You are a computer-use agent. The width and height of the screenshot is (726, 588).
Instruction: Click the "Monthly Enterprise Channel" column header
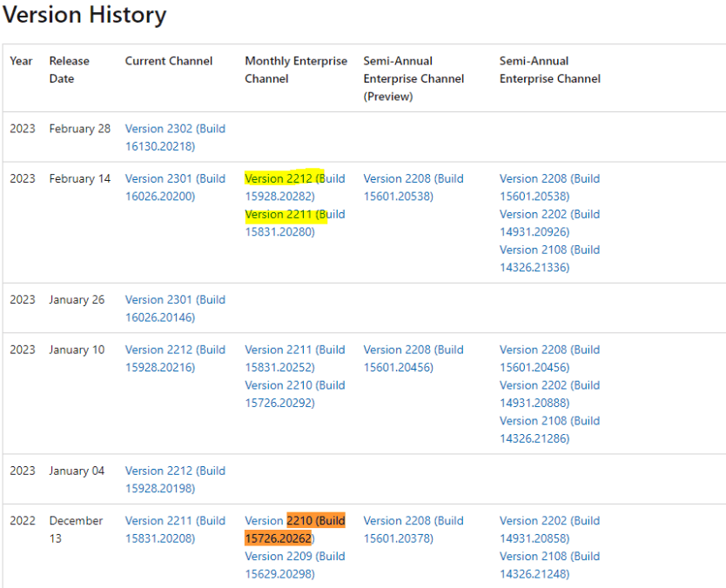(296, 70)
